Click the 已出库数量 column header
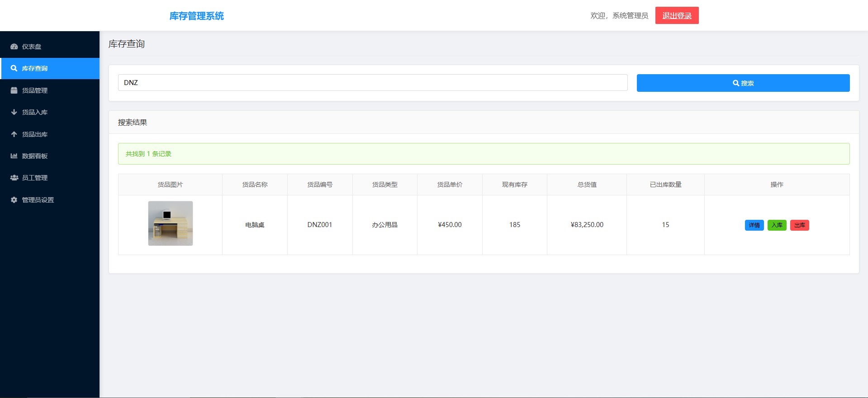 (x=665, y=185)
